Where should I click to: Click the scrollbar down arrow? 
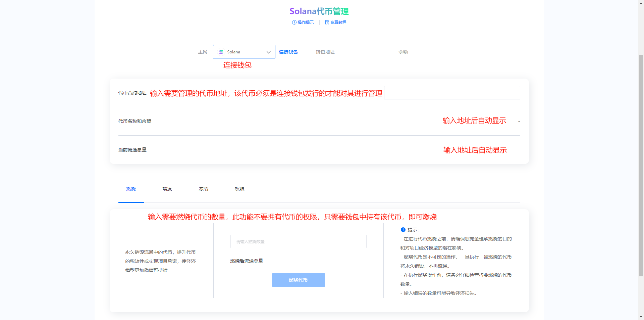click(x=641, y=317)
